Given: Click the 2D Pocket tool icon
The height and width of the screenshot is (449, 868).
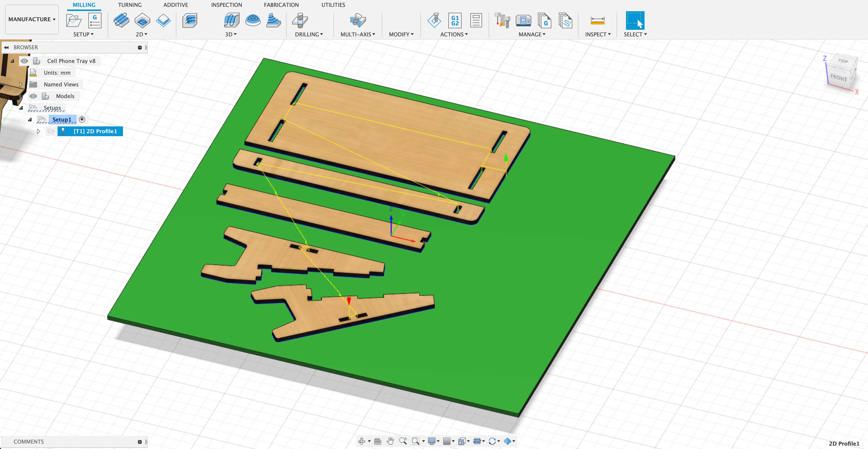Looking at the screenshot, I should pos(142,20).
